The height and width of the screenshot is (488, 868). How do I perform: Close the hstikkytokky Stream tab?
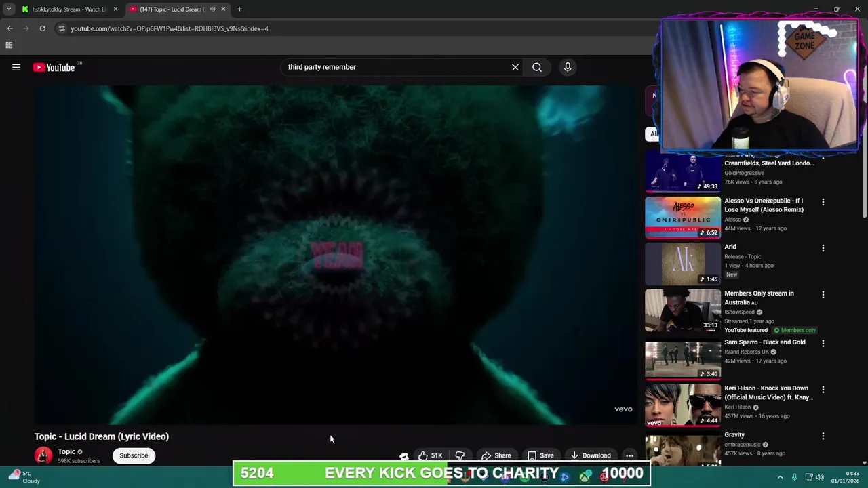coord(115,9)
